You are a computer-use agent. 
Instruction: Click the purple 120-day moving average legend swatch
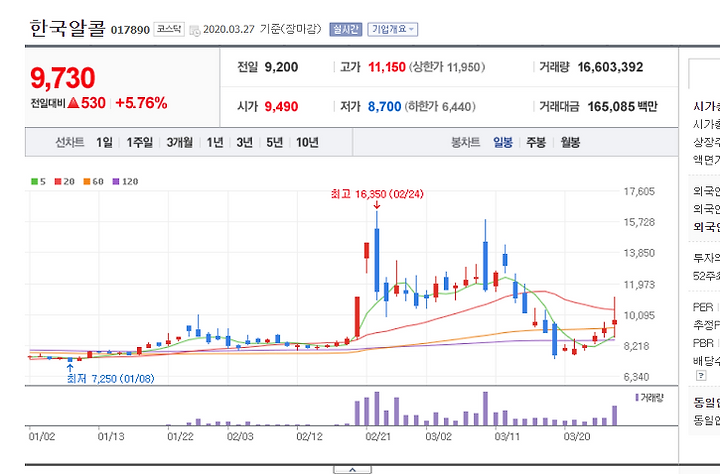tap(116, 181)
